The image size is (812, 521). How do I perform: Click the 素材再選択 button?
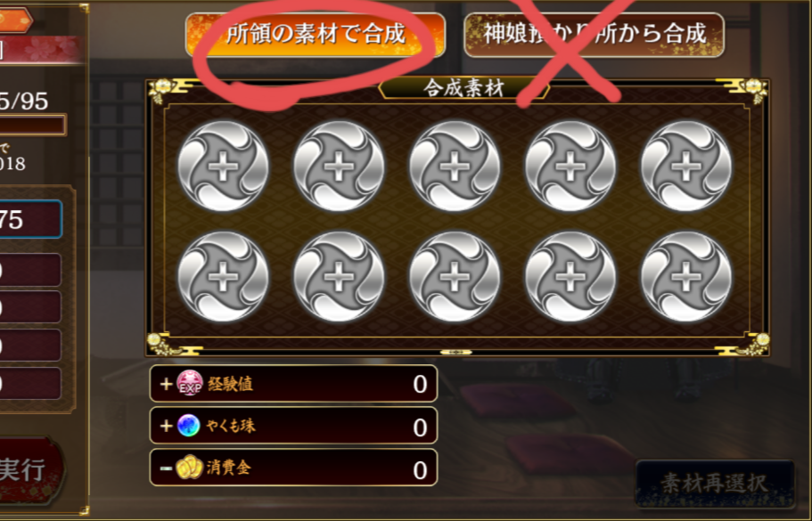(x=715, y=484)
